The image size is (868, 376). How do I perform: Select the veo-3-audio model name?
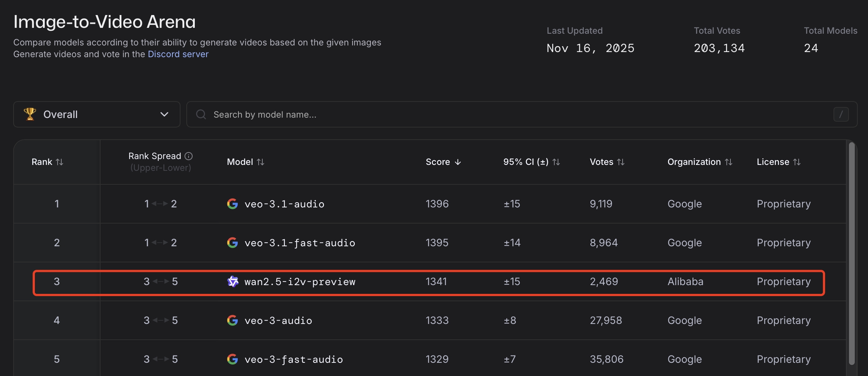(278, 320)
